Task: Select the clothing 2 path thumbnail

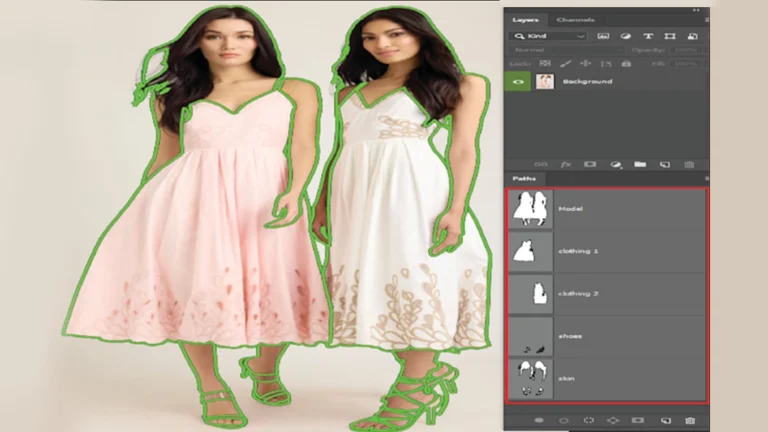Action: (530, 294)
